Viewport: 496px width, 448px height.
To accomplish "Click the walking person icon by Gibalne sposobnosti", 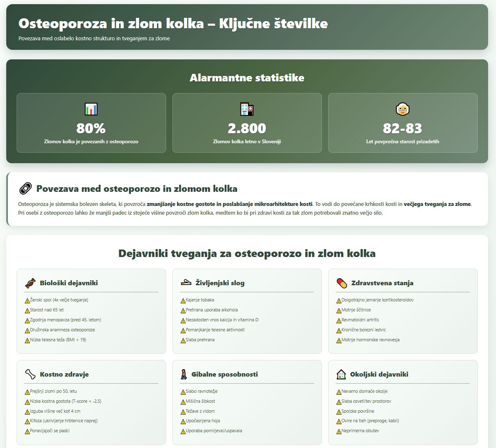I will [x=184, y=374].
